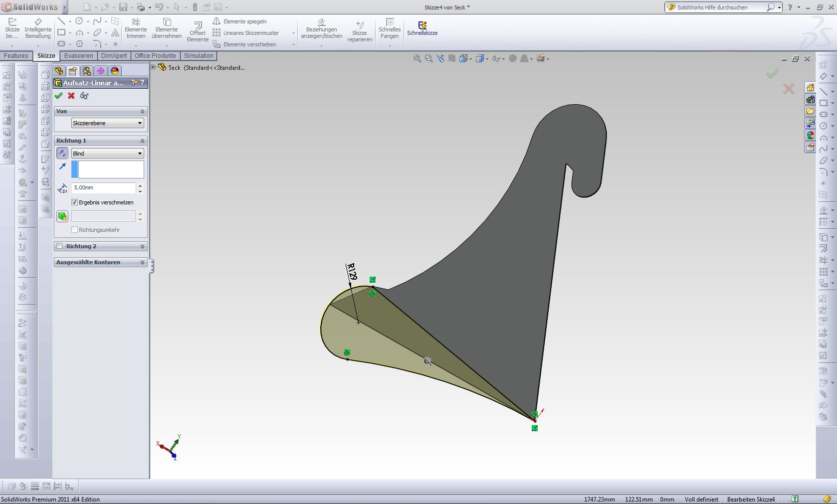
Task: Open the ConfigurationManager tab icon
Action: point(87,71)
